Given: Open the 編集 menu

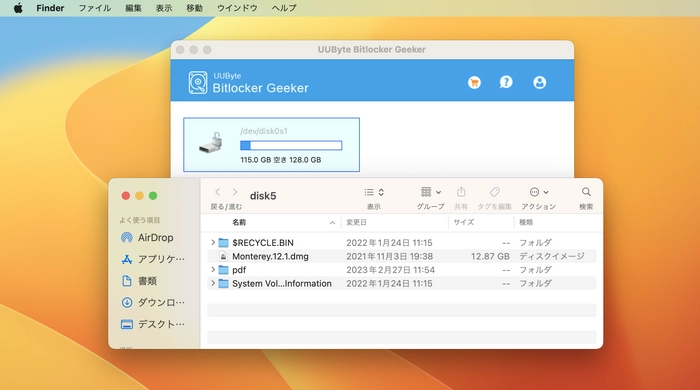Looking at the screenshot, I should tap(133, 8).
